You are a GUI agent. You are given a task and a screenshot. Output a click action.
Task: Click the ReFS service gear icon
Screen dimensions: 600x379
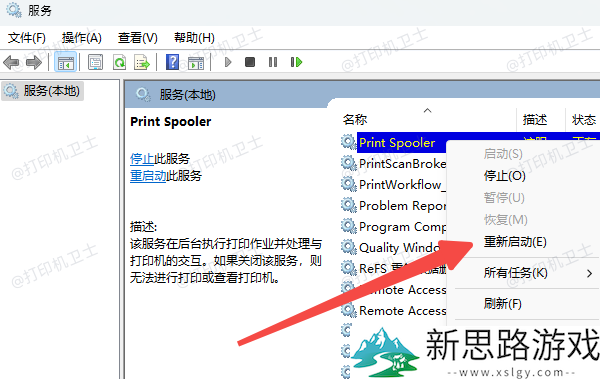tap(349, 268)
